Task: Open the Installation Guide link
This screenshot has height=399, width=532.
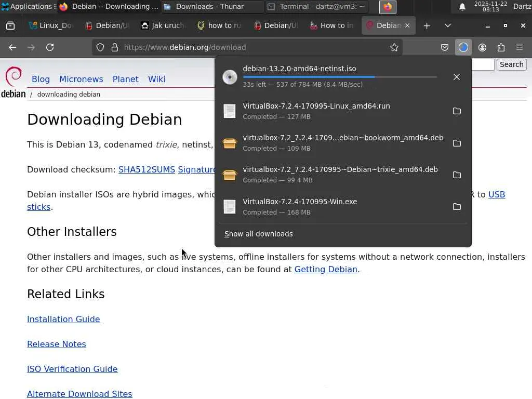Action: (x=63, y=320)
